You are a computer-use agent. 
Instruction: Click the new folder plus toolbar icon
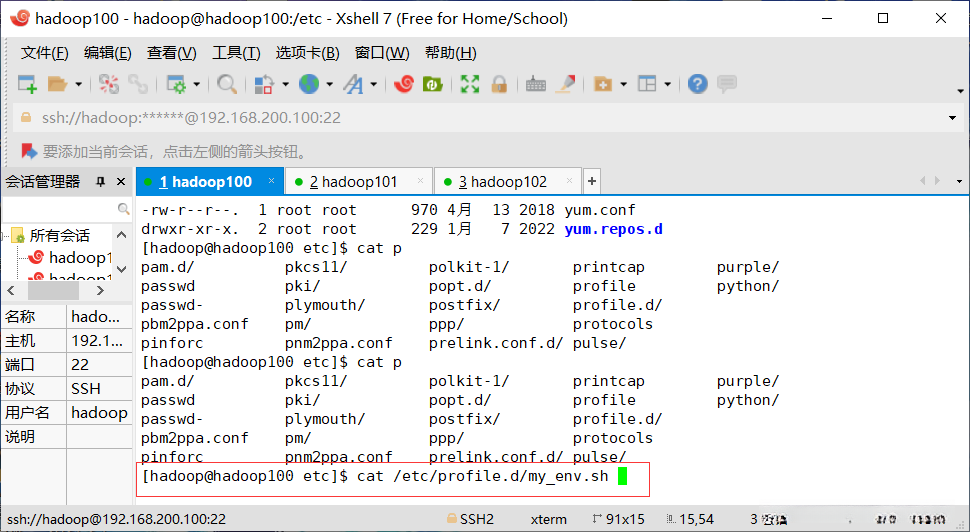point(603,84)
